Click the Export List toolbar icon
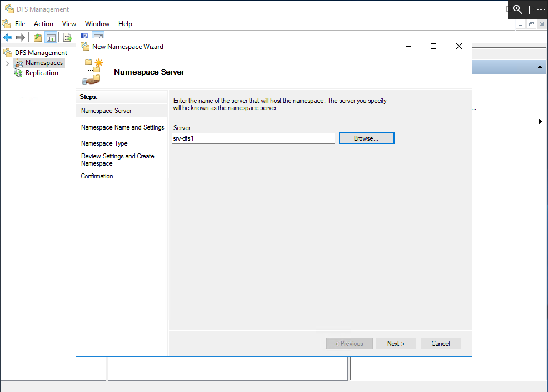 pyautogui.click(x=67, y=37)
